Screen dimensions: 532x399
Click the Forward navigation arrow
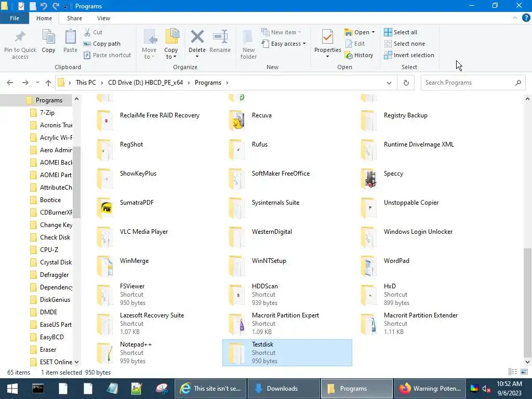tap(25, 83)
